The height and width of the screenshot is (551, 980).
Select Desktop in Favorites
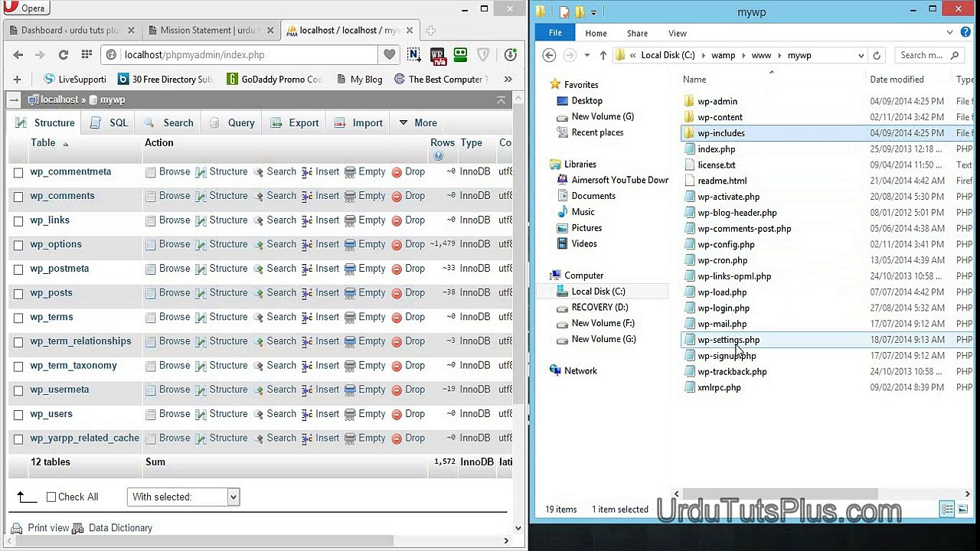pyautogui.click(x=586, y=100)
